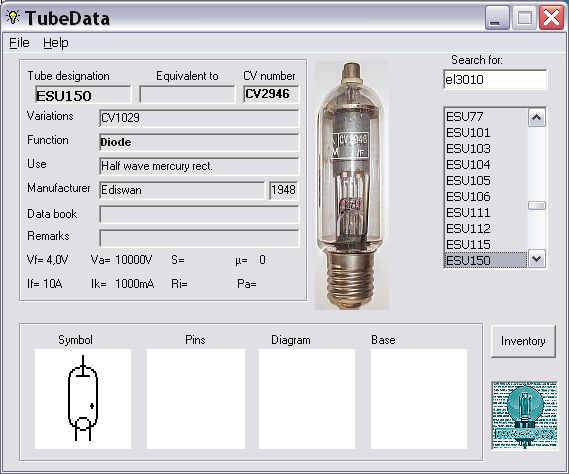The width and height of the screenshot is (569, 474).
Task: Click the tube collector logo image
Action: click(524, 415)
